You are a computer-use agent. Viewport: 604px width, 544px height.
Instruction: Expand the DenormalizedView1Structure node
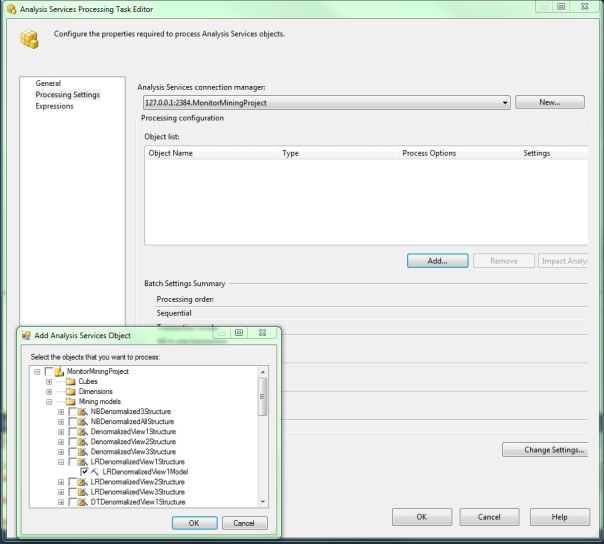(x=61, y=432)
